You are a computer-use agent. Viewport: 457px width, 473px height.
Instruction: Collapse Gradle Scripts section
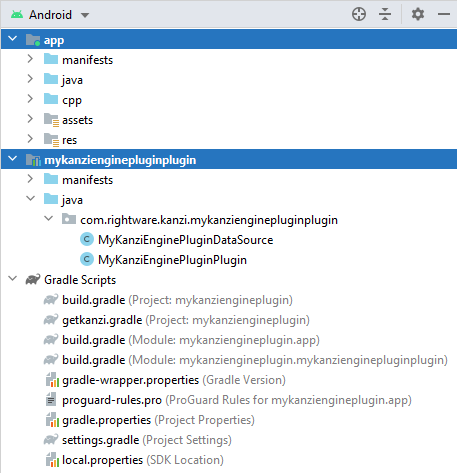pyautogui.click(x=13, y=279)
